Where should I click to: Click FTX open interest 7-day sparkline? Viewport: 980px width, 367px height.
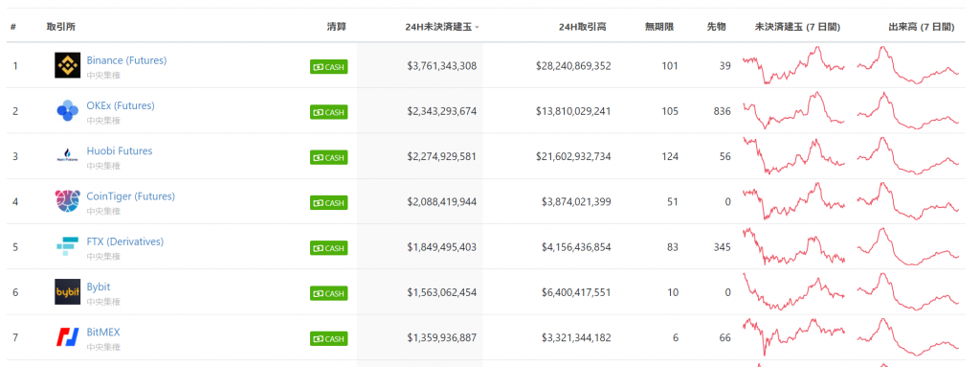793,247
